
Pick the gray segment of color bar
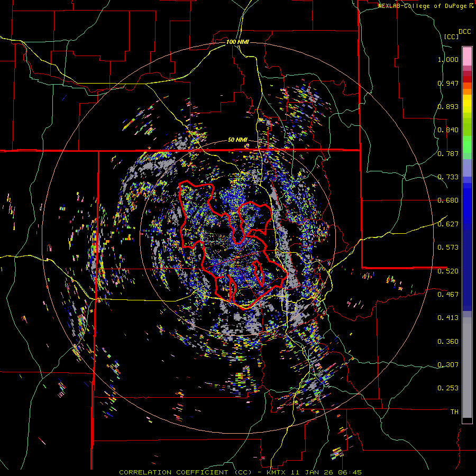point(467,368)
